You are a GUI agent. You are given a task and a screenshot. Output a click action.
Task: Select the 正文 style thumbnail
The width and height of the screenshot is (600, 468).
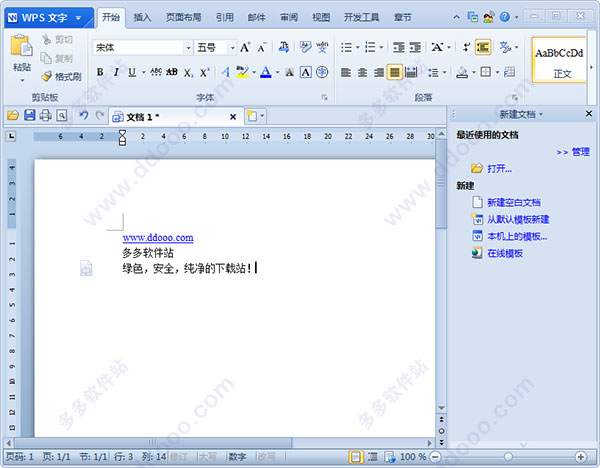coord(559,60)
